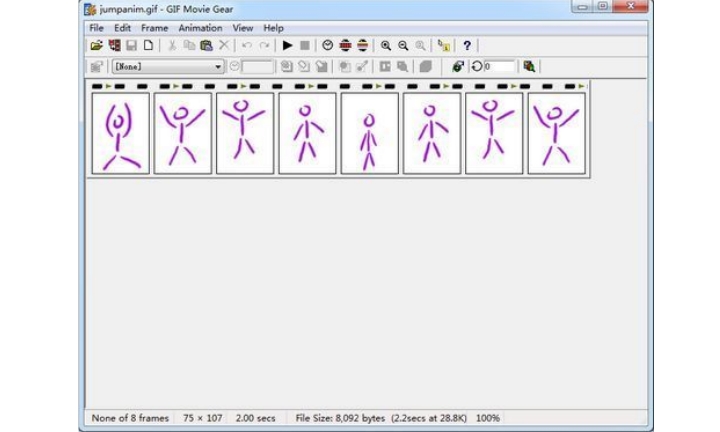This screenshot has height=432, width=720.
Task: Select the seventh frame thumbnail
Action: coord(494,134)
